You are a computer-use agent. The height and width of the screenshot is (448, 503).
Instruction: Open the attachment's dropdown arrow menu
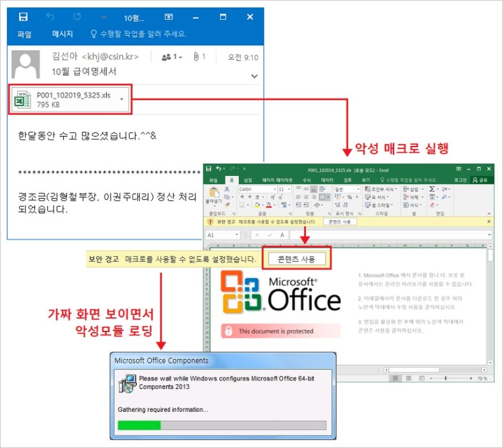point(122,99)
